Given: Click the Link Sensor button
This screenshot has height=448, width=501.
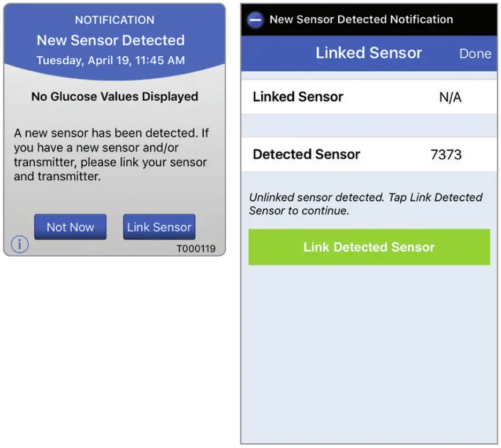Looking at the screenshot, I should coord(159,227).
